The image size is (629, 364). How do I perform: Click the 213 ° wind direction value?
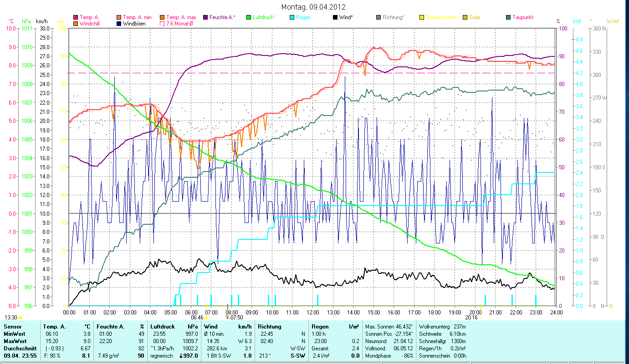coord(265,356)
